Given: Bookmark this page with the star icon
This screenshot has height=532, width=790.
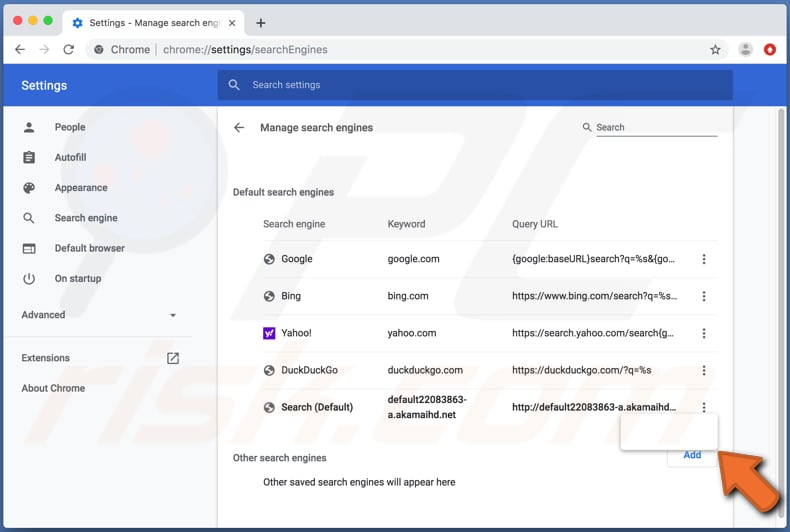Looking at the screenshot, I should [x=715, y=49].
